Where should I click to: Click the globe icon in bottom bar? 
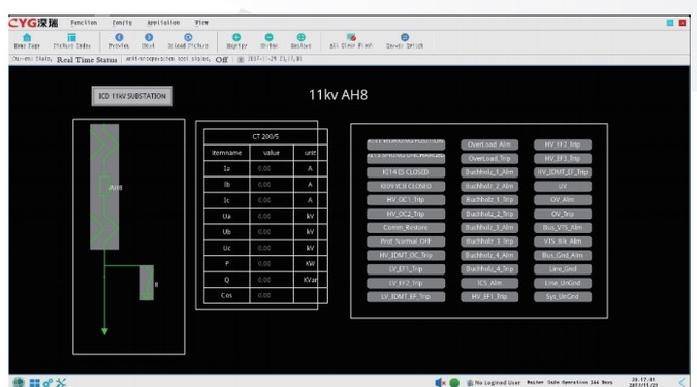click(x=19, y=382)
